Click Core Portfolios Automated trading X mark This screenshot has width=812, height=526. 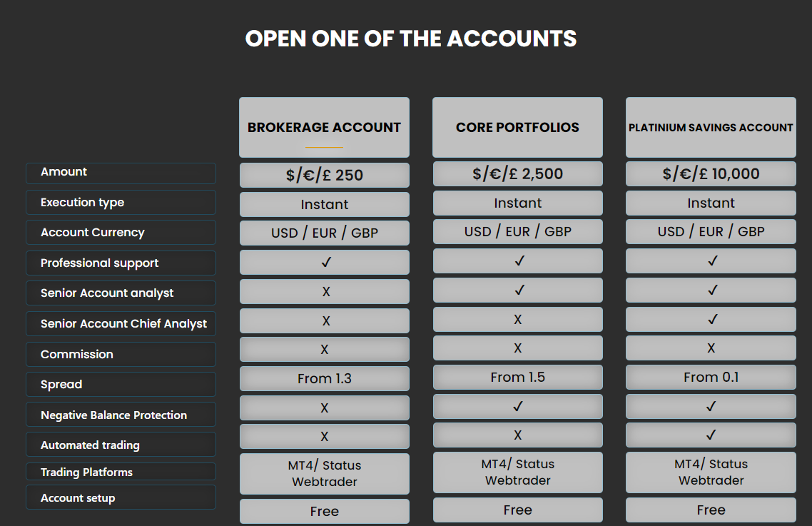517,435
